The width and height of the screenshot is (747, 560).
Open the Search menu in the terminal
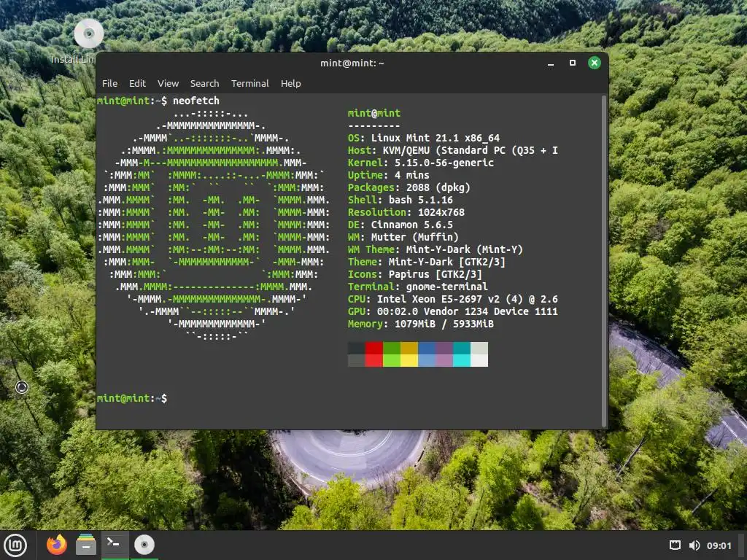pos(204,83)
